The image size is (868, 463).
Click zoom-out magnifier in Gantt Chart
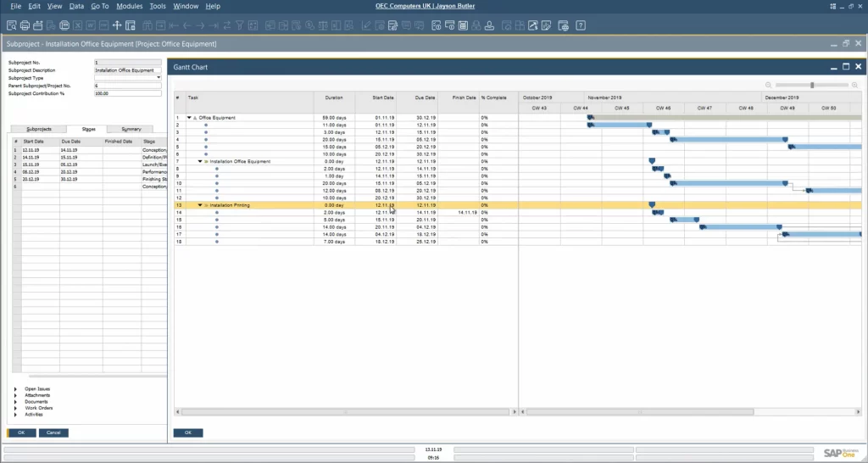pyautogui.click(x=769, y=85)
